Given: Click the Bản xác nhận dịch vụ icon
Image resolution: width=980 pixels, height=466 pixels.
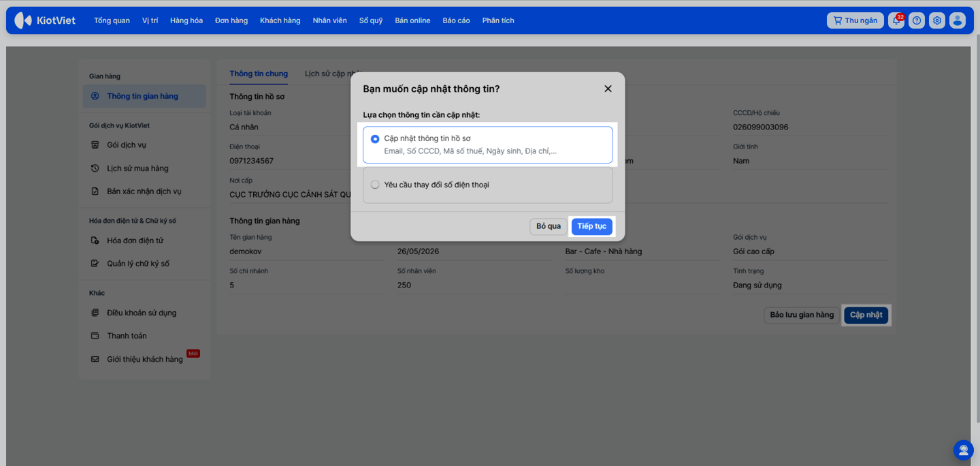Looking at the screenshot, I should point(95,191).
